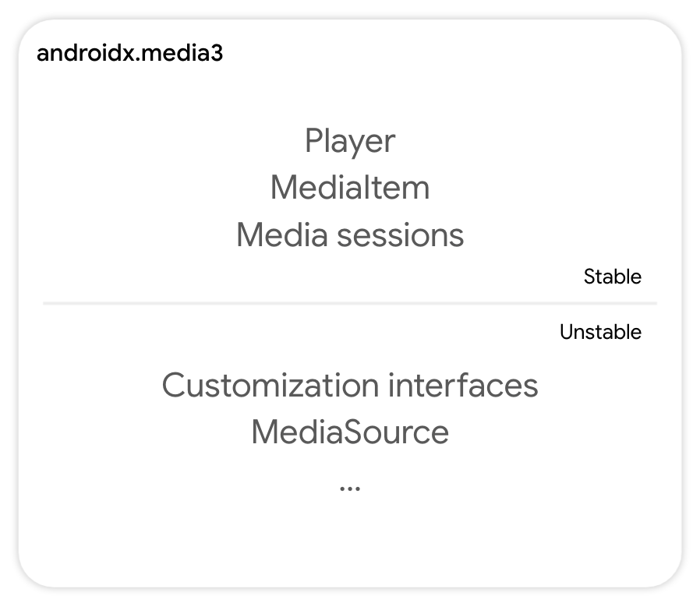The height and width of the screenshot is (603, 700).
Task: Click the word 'Customization'
Action: 270,385
